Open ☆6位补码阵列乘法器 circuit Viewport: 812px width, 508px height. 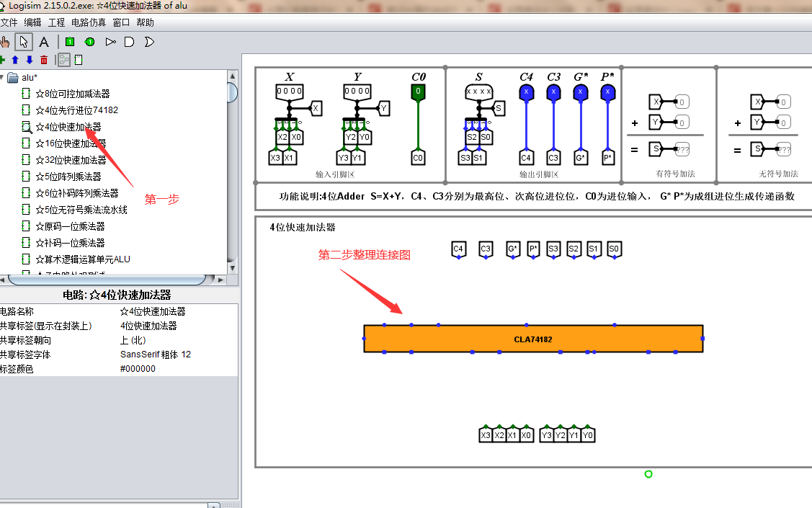[x=76, y=193]
